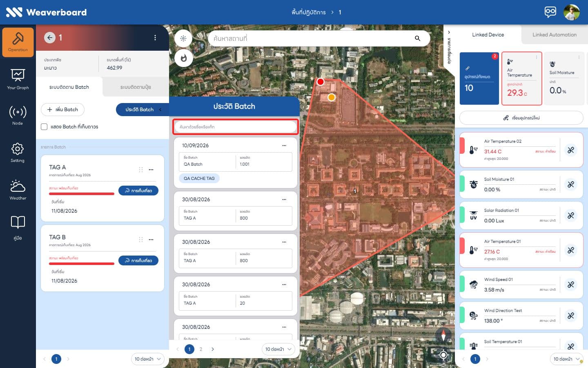This screenshot has height=368, width=588.
Task: Open the Setting gear in sidebar
Action: click(18, 153)
